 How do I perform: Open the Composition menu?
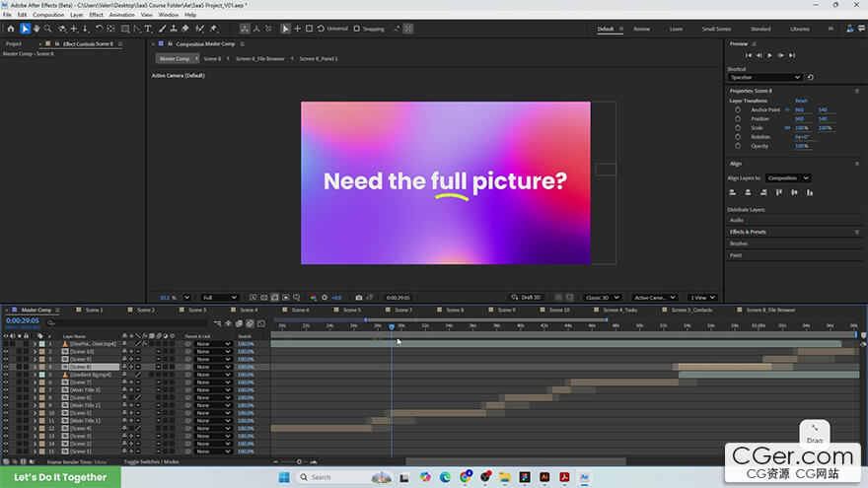coord(48,15)
